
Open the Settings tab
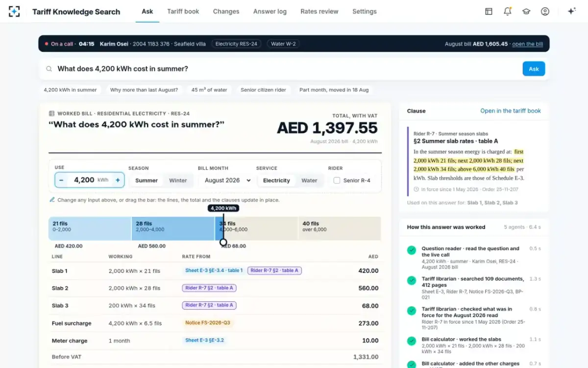point(365,11)
